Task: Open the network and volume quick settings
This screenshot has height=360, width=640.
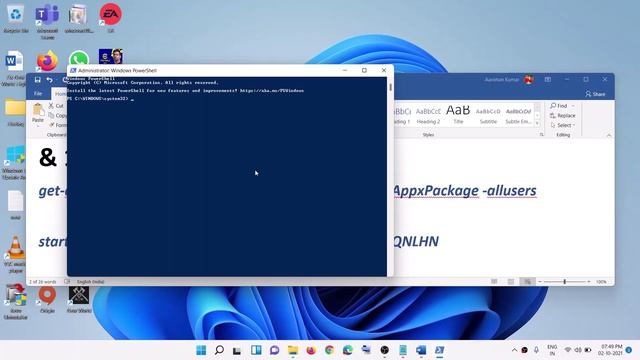Action: pos(578,350)
